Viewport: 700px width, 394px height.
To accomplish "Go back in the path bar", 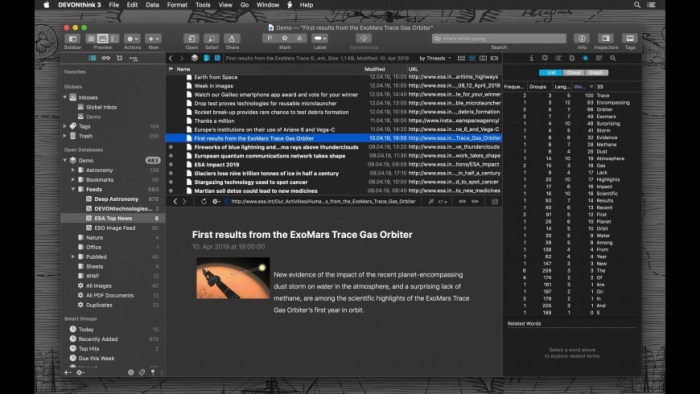I will pos(171,58).
